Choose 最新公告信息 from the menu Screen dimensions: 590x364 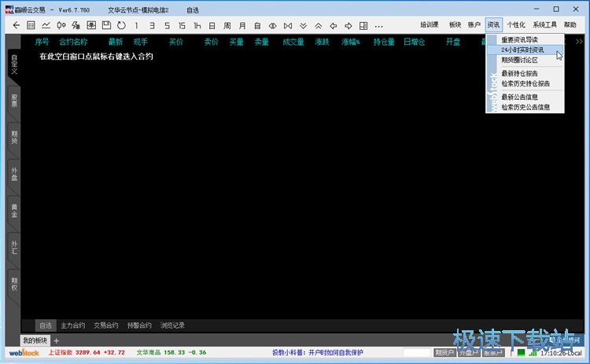click(525, 97)
